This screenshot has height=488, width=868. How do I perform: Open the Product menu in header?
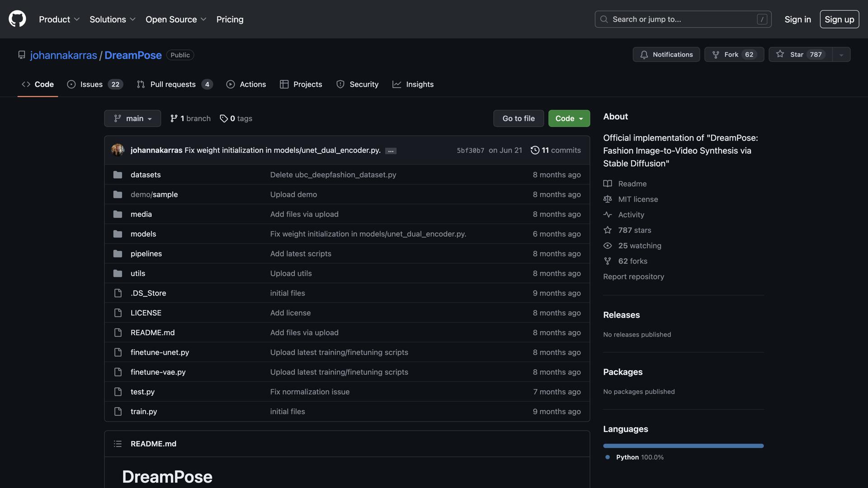point(59,19)
